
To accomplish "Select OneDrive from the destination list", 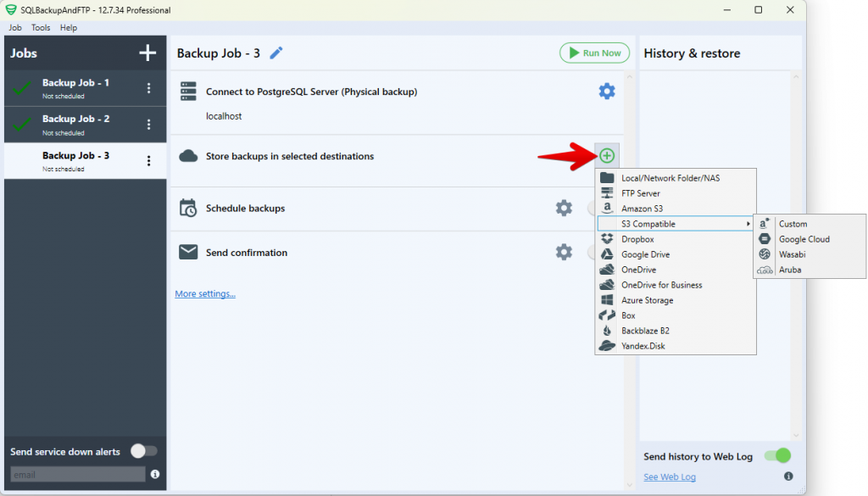I will pyautogui.click(x=676, y=270).
